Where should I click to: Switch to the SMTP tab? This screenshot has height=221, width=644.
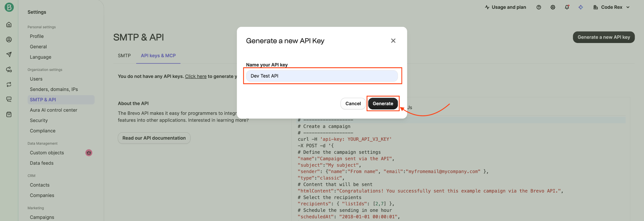pyautogui.click(x=124, y=56)
